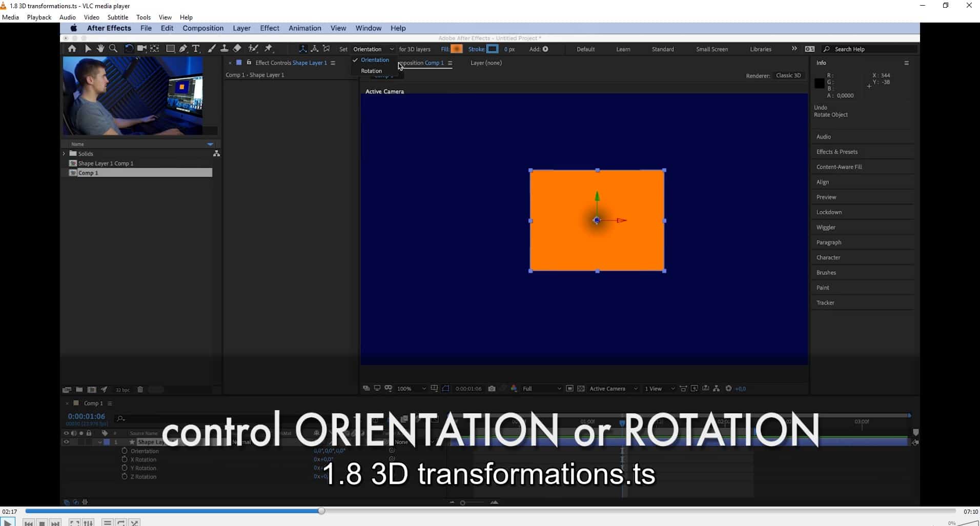
Task: Select the Eraser tool
Action: click(x=237, y=49)
